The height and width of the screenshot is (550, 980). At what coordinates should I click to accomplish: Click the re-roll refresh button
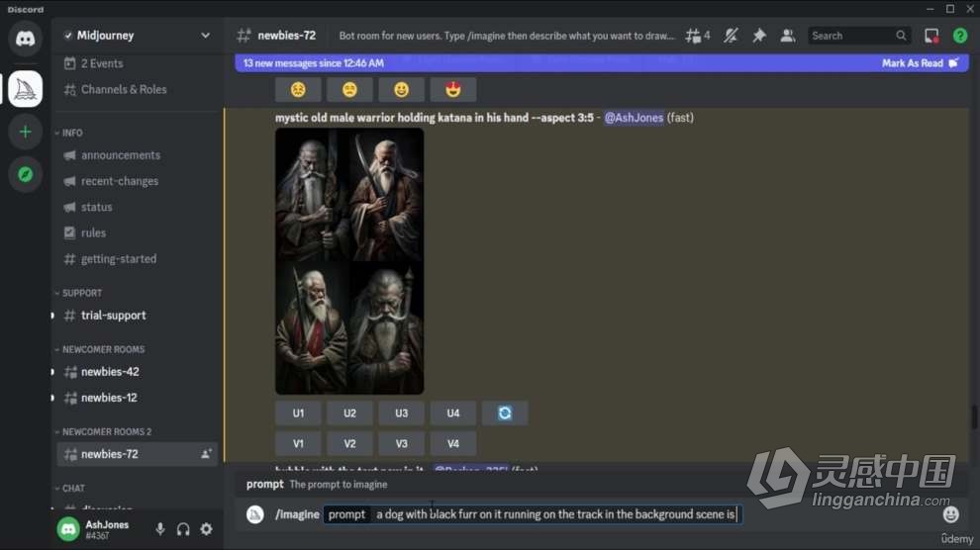point(505,413)
